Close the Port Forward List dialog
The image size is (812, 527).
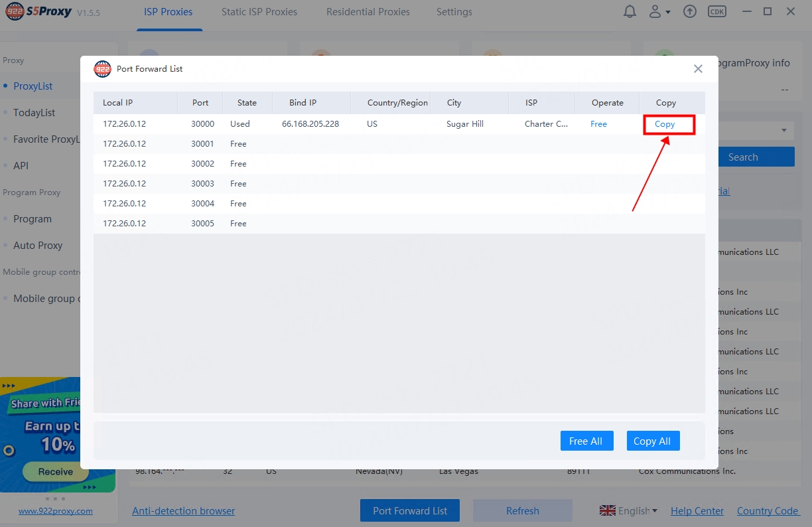[698, 69]
